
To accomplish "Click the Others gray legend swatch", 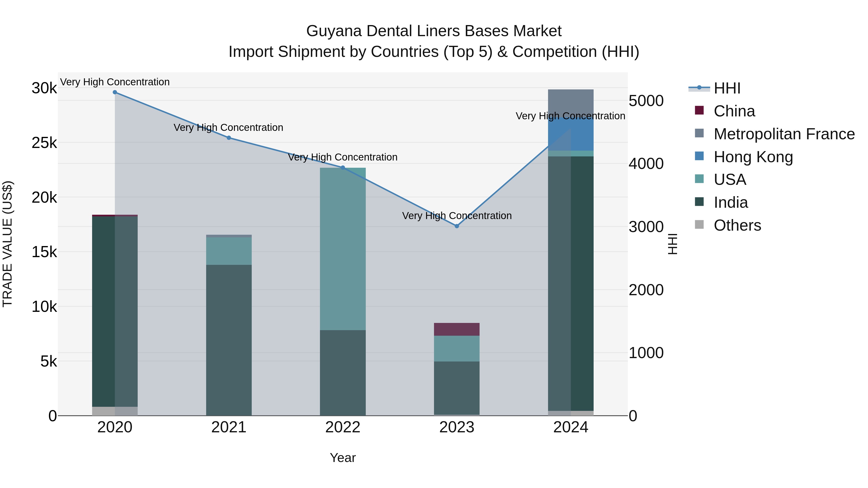I will pos(699,224).
